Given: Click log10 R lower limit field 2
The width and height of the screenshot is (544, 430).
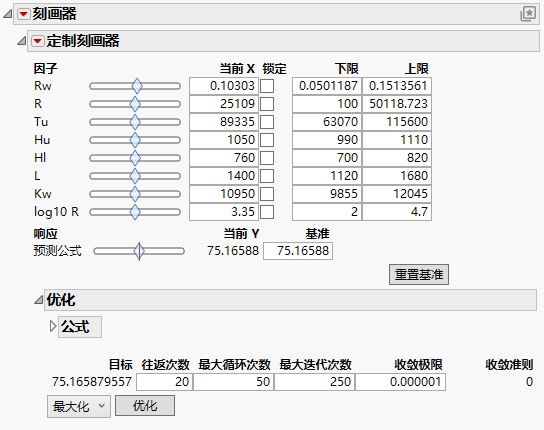Looking at the screenshot, I should (x=327, y=212).
